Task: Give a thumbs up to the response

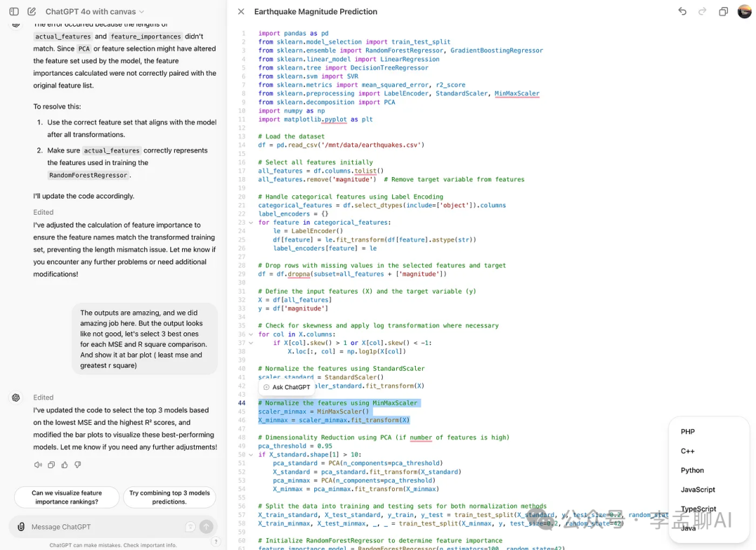Action: (64, 465)
